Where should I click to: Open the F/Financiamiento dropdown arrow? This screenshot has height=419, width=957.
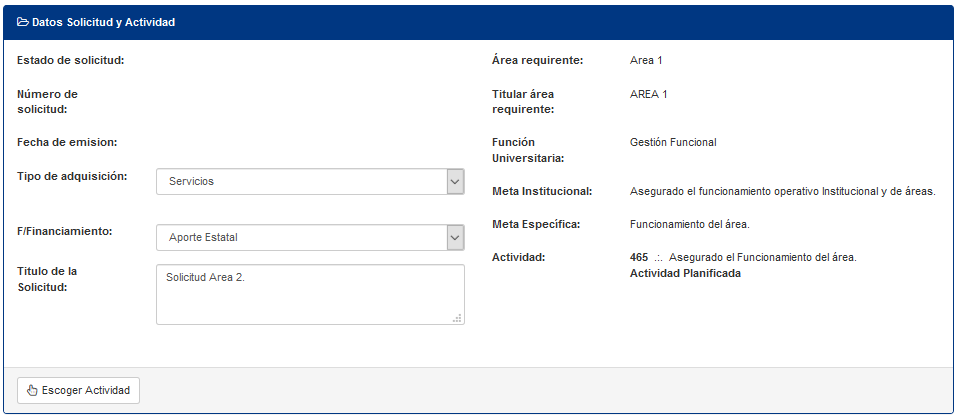pos(455,237)
